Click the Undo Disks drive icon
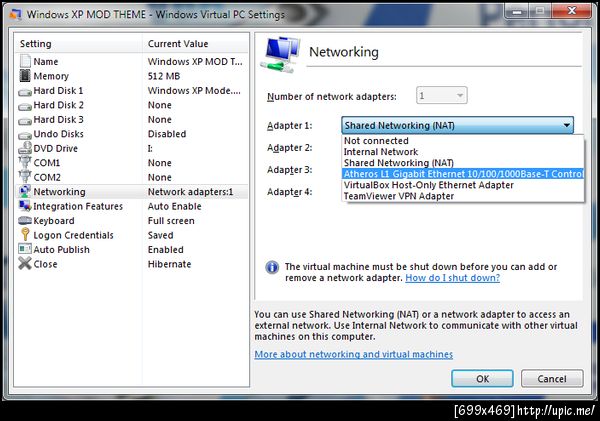 pos(25,135)
